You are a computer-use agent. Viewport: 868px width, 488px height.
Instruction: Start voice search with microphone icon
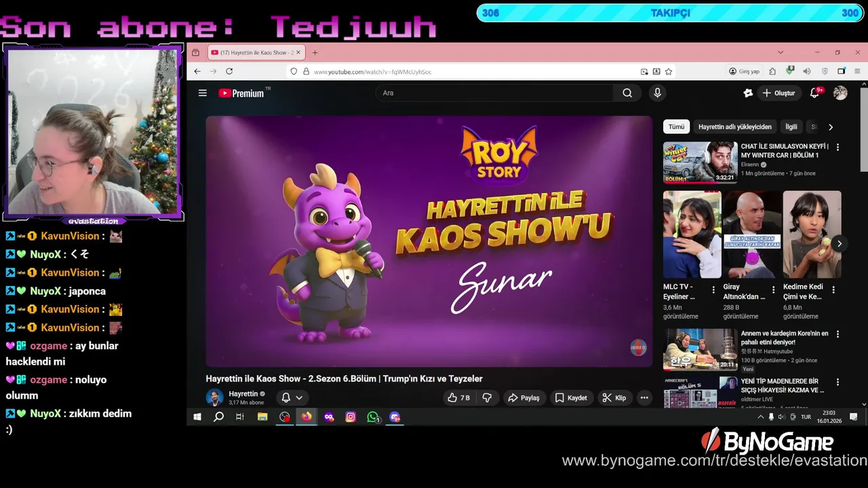coord(657,93)
